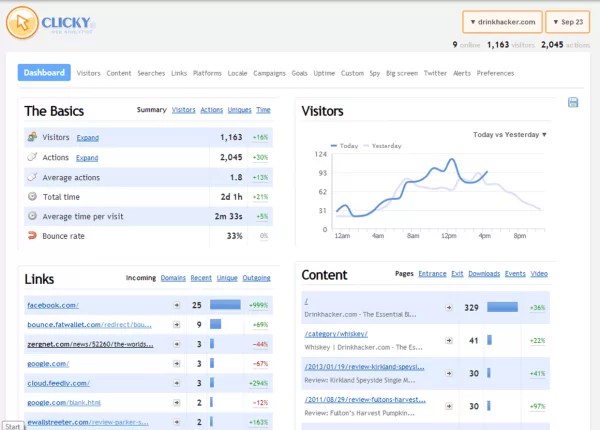Open the Campaigns navigation tab

coord(269,73)
